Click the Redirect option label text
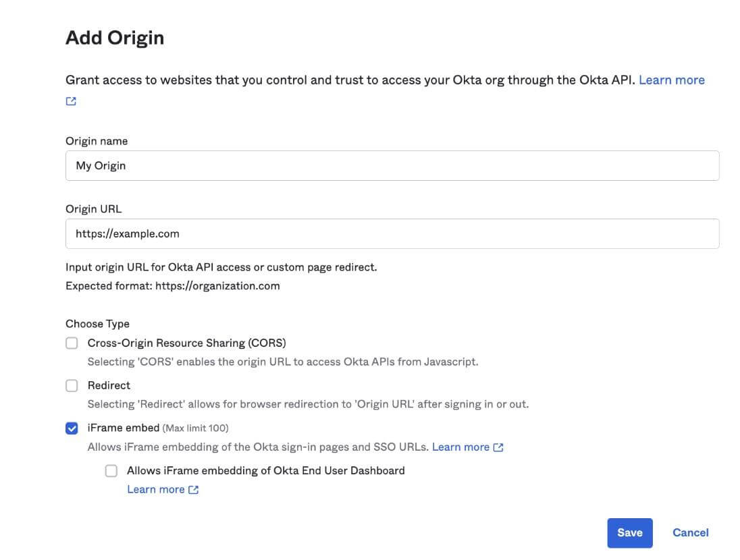 [109, 385]
